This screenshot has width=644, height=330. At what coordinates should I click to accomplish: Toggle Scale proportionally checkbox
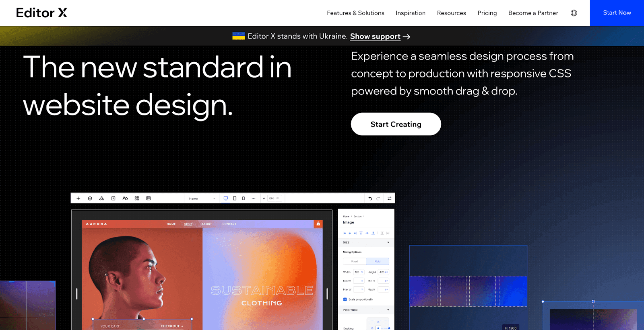[x=345, y=299]
